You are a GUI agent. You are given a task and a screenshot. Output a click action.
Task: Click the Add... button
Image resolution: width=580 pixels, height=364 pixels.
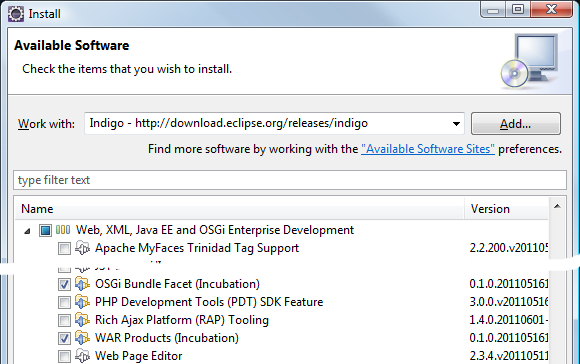pos(516,124)
